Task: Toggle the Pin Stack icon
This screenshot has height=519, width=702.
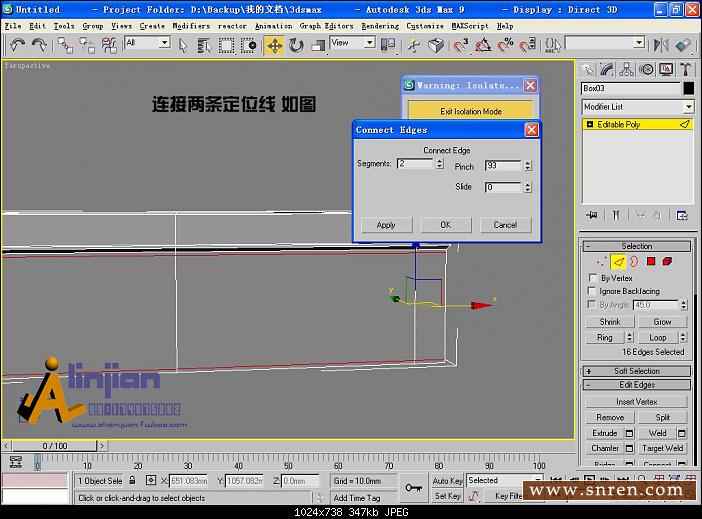Action: tap(591, 215)
